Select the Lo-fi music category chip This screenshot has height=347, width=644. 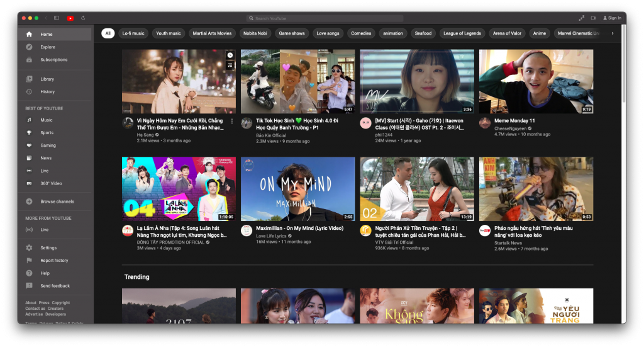click(x=133, y=33)
